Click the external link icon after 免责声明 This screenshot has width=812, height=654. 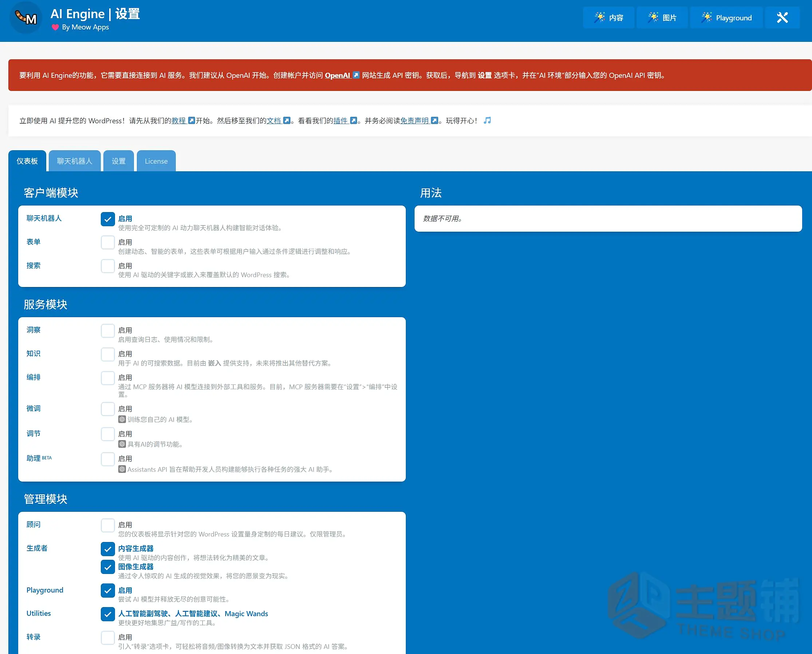(435, 120)
